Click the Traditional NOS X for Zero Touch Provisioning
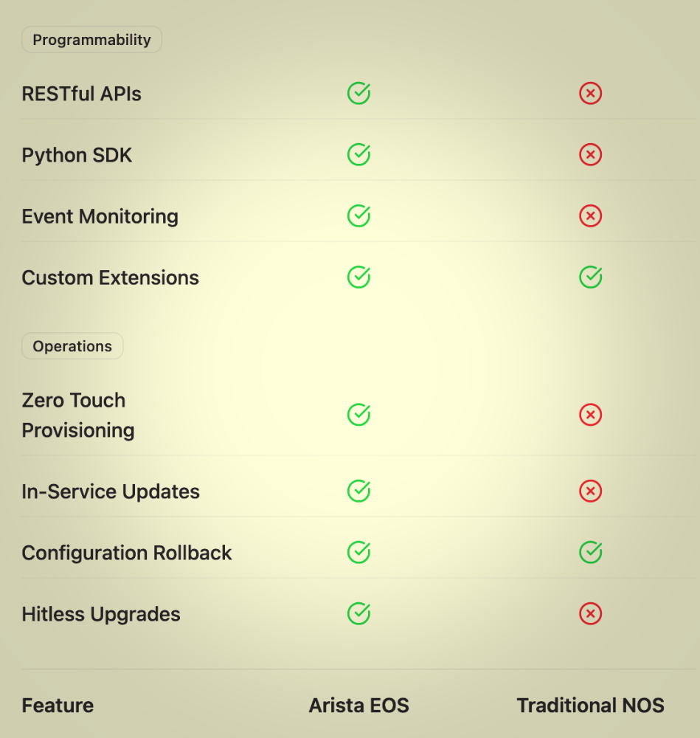This screenshot has height=738, width=700. [590, 415]
